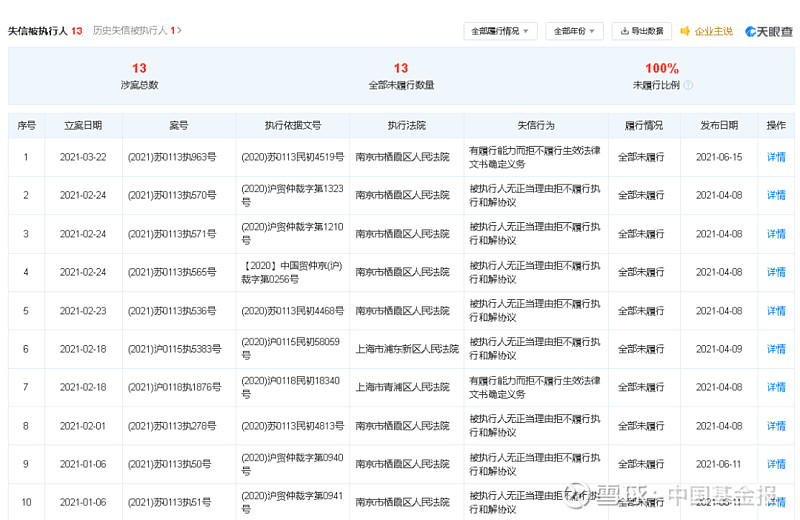The height and width of the screenshot is (520, 800).
Task: Click the 立案日期 column header
Action: (x=83, y=126)
